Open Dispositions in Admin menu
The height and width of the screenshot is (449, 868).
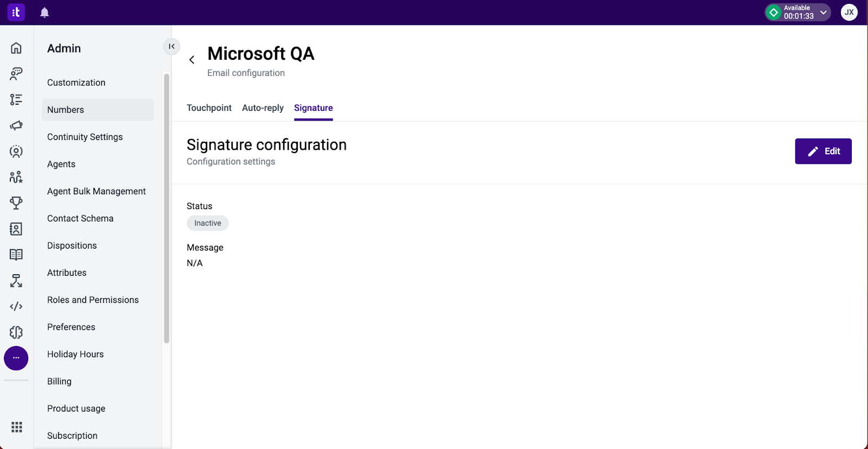point(98,245)
